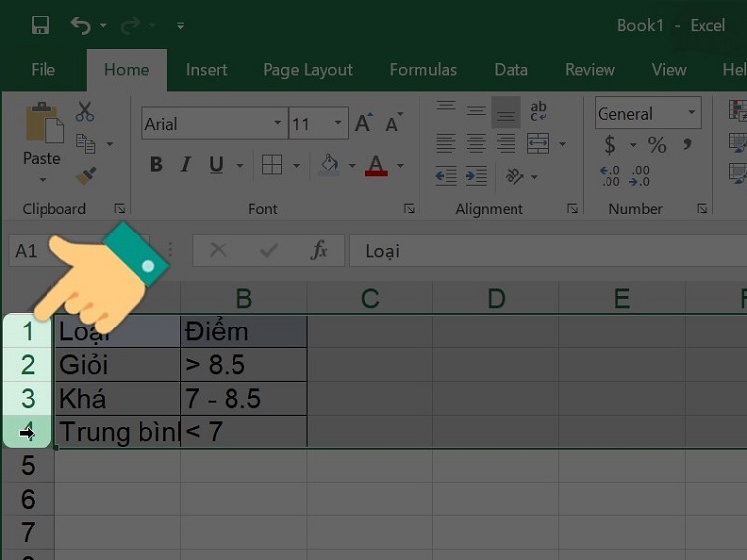Click the formula bar containing Loại
The image size is (747, 560).
click(548, 250)
